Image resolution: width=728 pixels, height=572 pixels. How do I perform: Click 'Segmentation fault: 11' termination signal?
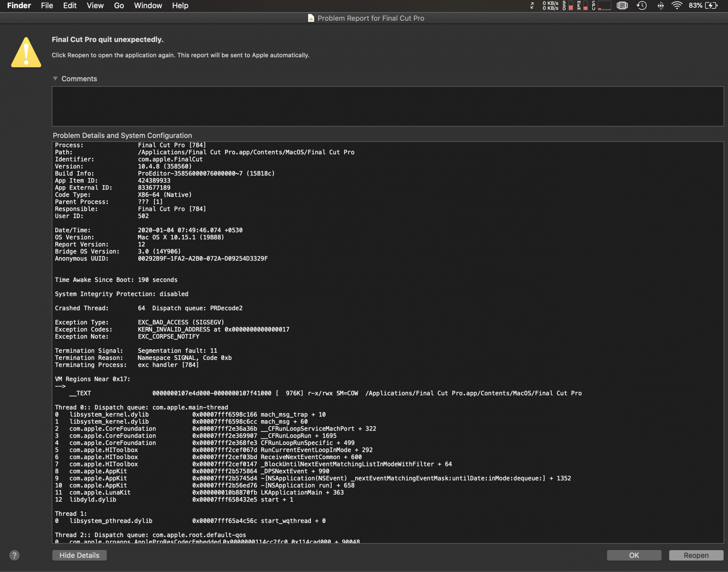177,351
